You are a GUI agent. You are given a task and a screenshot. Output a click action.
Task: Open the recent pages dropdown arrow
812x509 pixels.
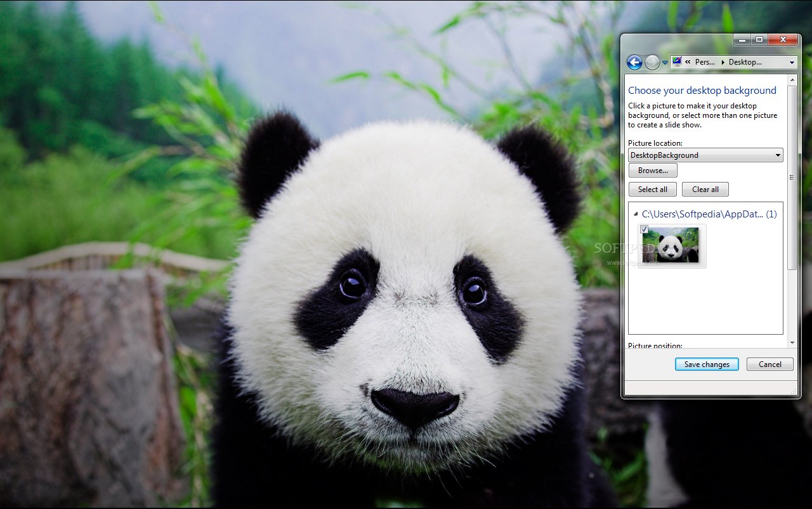tap(665, 63)
